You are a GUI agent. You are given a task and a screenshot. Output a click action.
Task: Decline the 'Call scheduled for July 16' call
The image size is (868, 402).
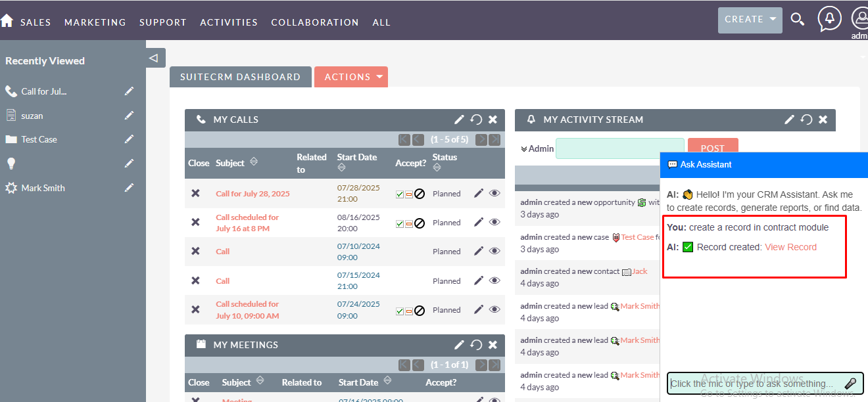click(x=419, y=223)
